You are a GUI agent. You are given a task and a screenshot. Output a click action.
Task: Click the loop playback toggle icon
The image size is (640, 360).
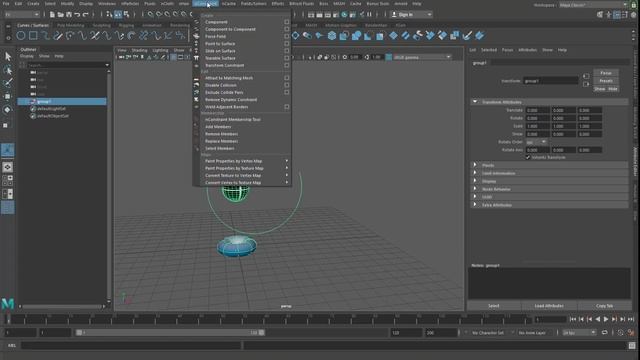(x=604, y=333)
